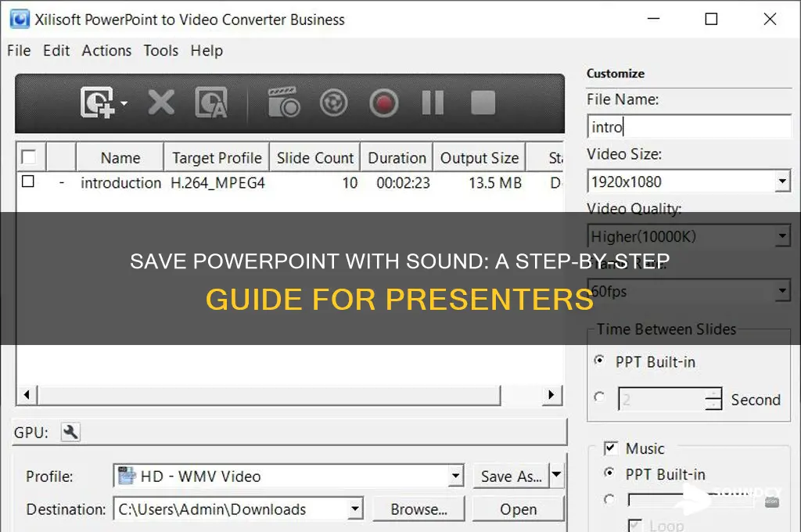Sort by Output Size column header

pyautogui.click(x=480, y=157)
